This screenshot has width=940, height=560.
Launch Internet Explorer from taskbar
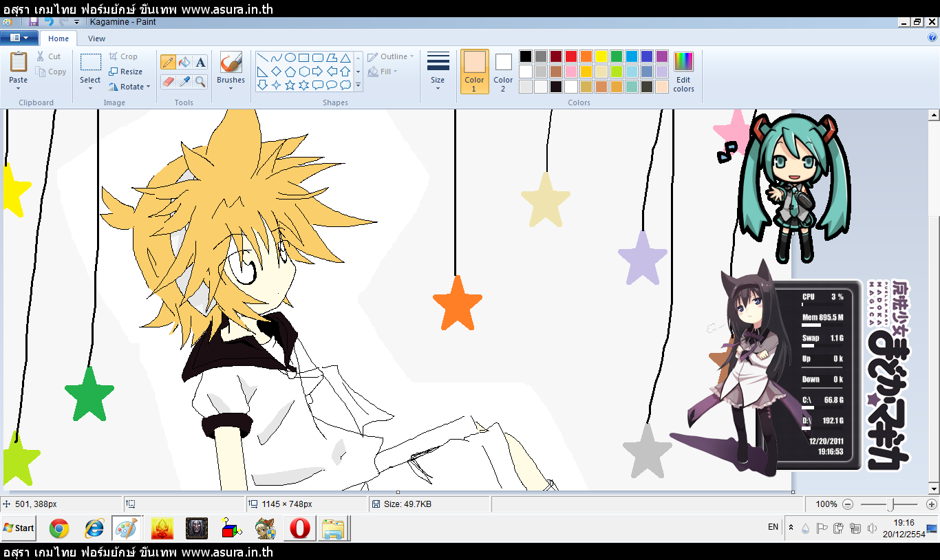94,528
